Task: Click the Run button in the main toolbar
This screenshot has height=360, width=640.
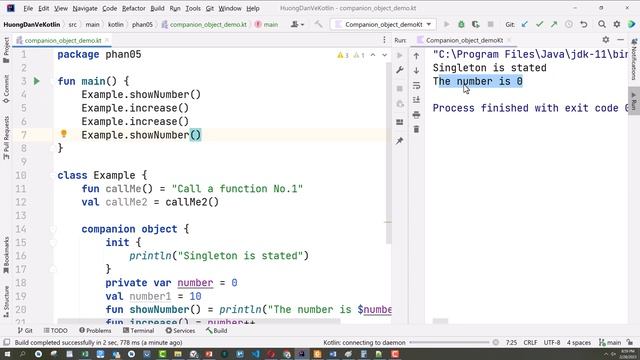Action: click(x=447, y=24)
